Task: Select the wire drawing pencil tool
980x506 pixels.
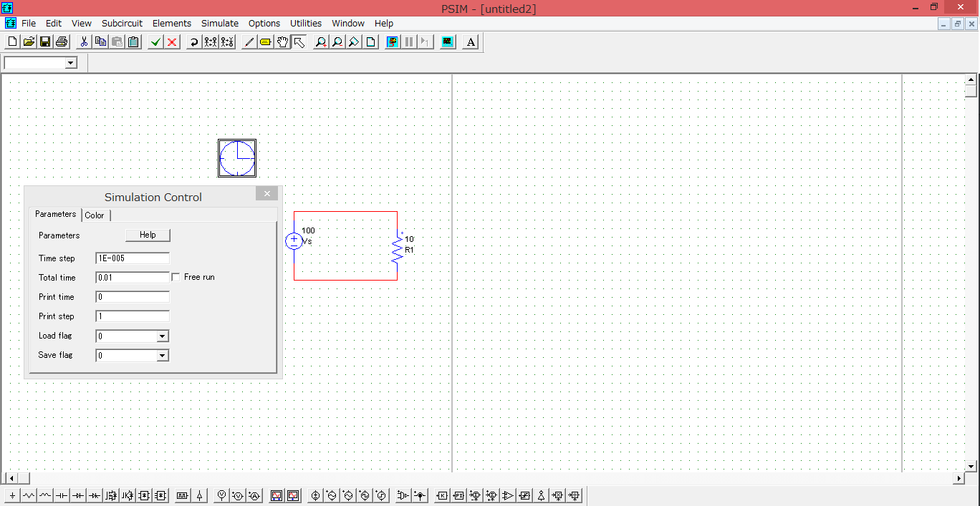Action: (x=249, y=42)
